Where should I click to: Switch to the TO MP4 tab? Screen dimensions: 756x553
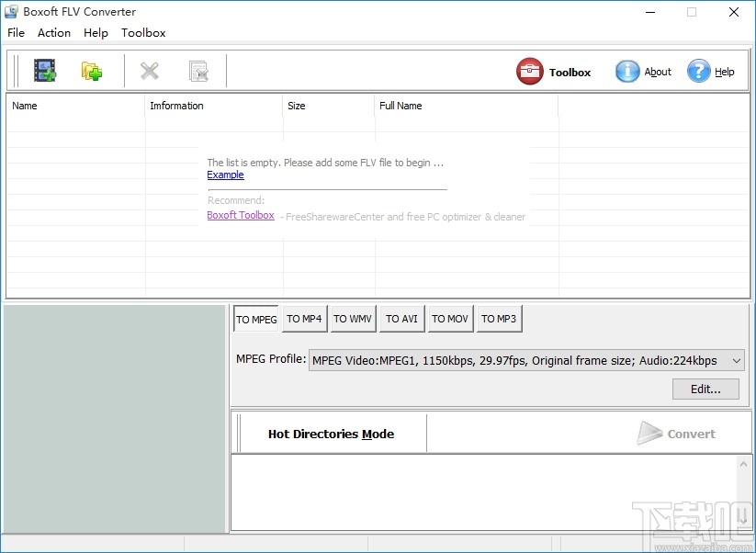[304, 319]
